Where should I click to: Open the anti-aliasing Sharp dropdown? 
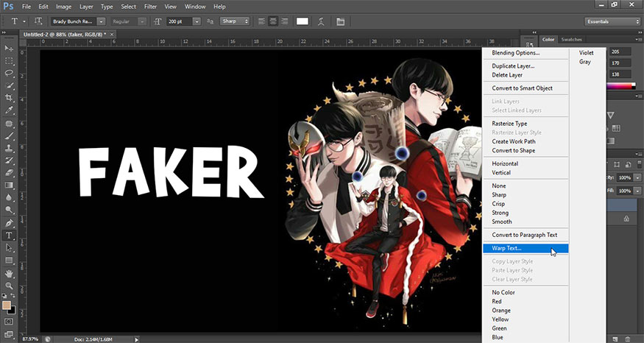pyautogui.click(x=235, y=21)
